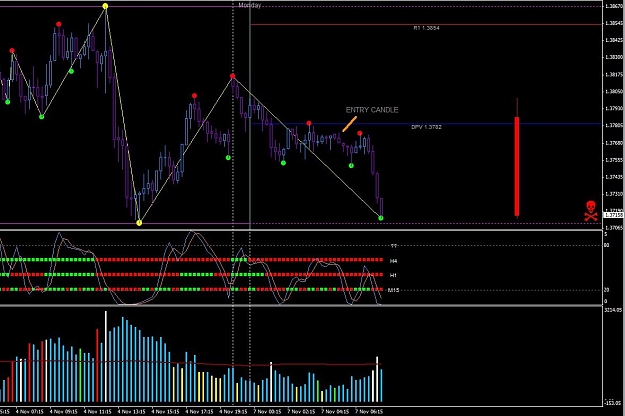
Task: Click the 1.38670 price axis label
Action: pyautogui.click(x=614, y=6)
